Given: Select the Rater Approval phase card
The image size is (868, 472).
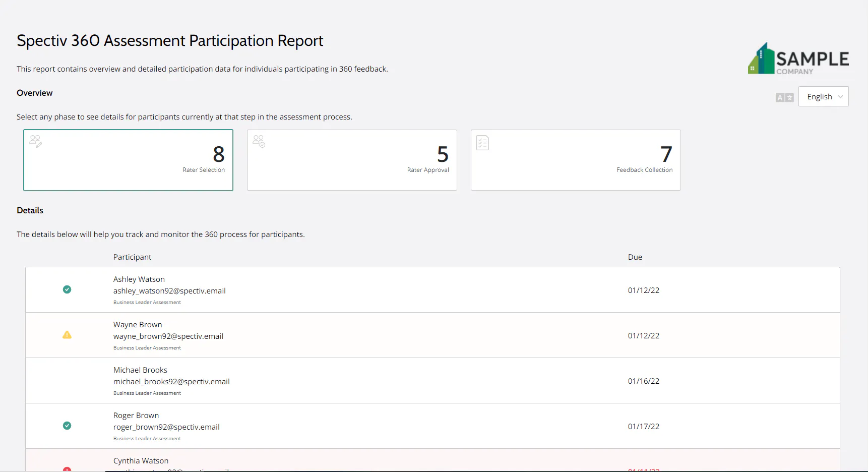Looking at the screenshot, I should pos(352,160).
